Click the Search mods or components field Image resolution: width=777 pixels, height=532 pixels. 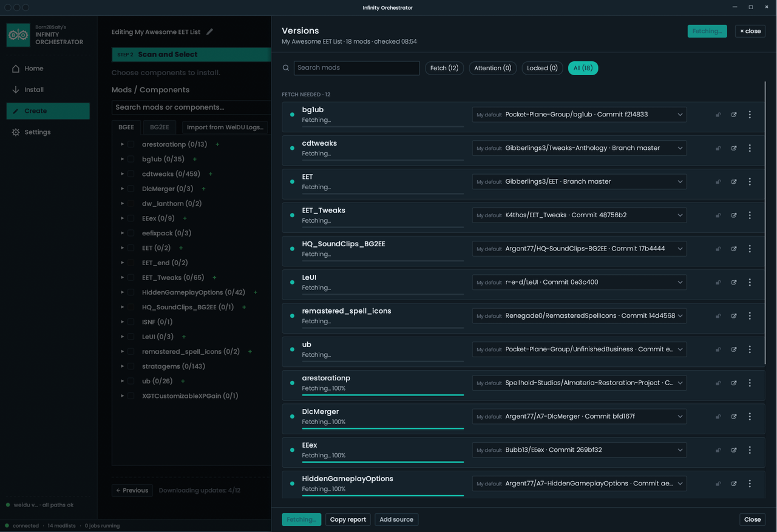tap(191, 107)
